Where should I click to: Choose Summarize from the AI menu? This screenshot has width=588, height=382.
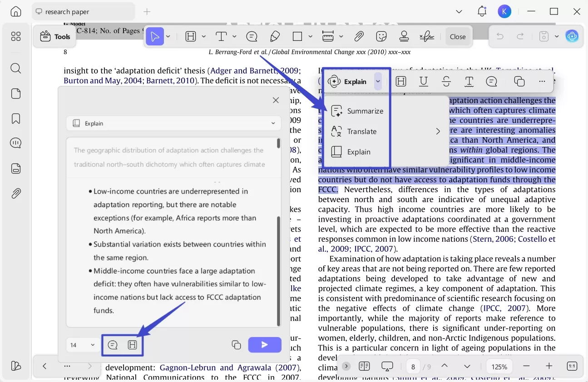[365, 111]
